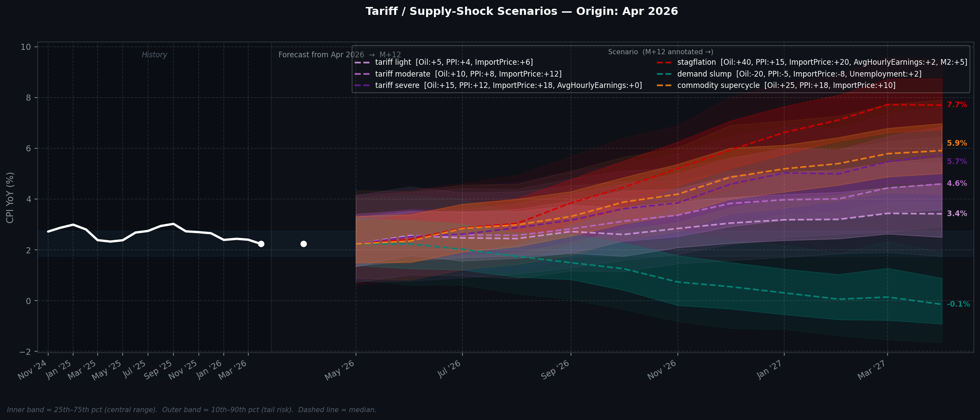Select the tariff moderate legend line sample
The image size is (980, 420).
coord(362,74)
